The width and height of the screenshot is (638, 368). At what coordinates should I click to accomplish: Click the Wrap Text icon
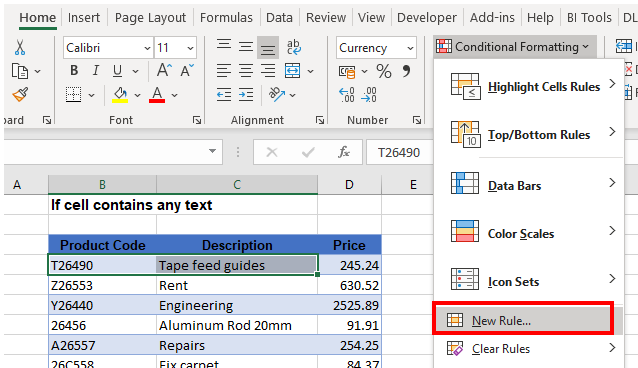[x=293, y=48]
